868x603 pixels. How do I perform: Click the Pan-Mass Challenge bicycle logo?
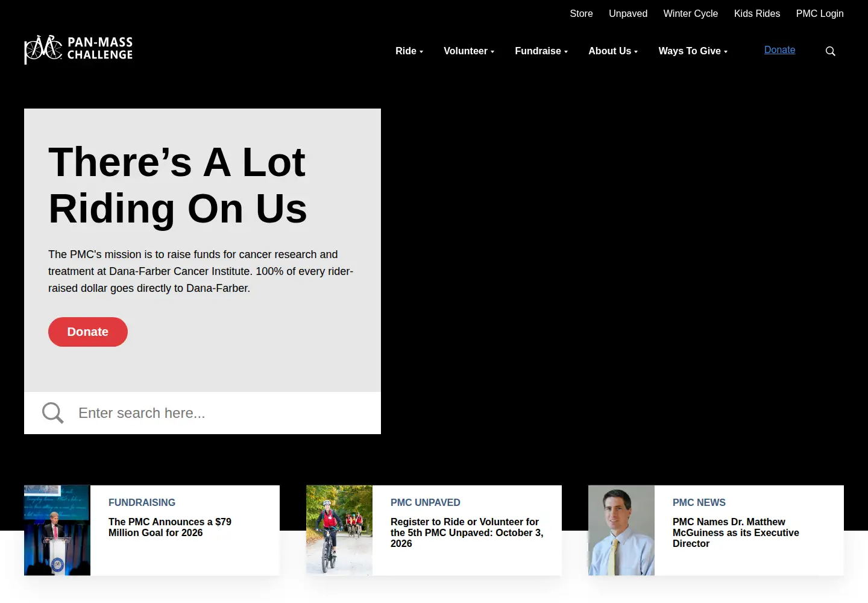(x=78, y=49)
